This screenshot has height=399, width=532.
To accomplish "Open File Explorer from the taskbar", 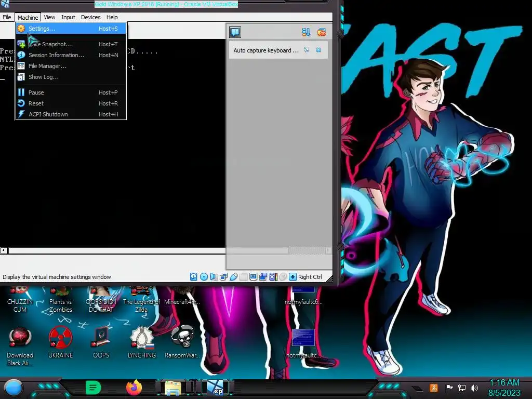I will 173,388.
